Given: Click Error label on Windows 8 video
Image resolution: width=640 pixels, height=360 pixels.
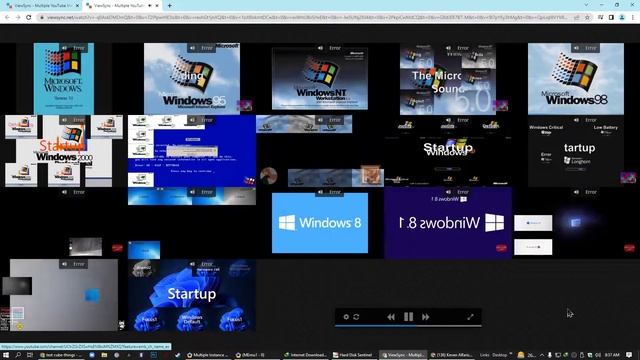Looking at the screenshot, I should pyautogui.click(x=335, y=192).
